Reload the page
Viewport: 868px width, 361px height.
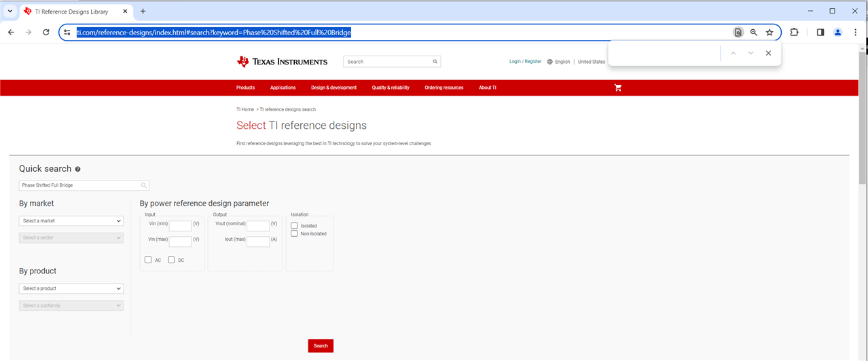tap(46, 32)
